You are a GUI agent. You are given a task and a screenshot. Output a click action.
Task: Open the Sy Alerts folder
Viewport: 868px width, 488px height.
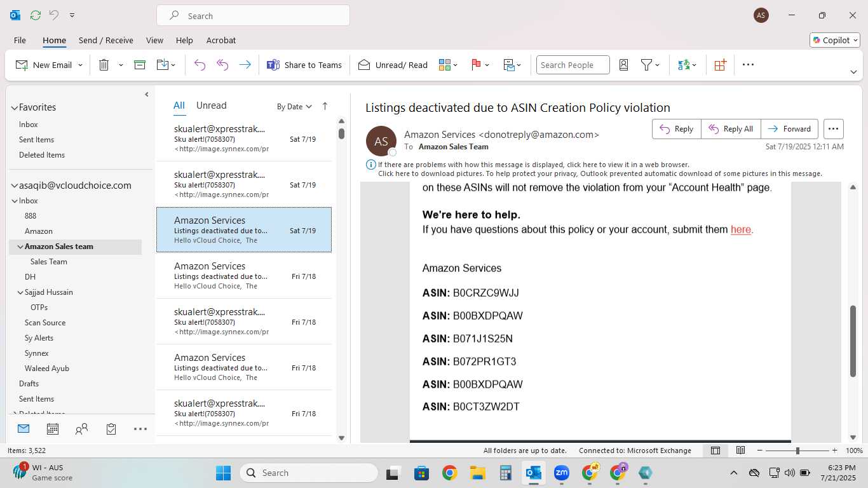(x=39, y=338)
